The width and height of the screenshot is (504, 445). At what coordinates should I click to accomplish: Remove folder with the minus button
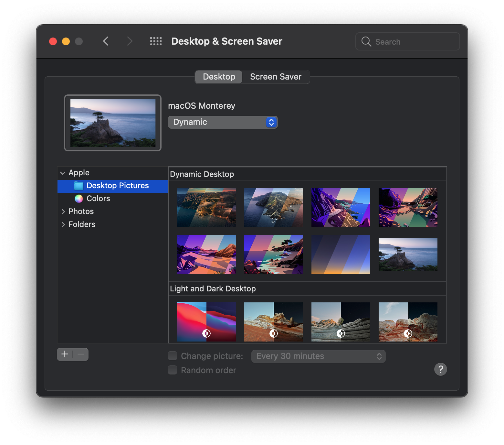click(x=81, y=354)
